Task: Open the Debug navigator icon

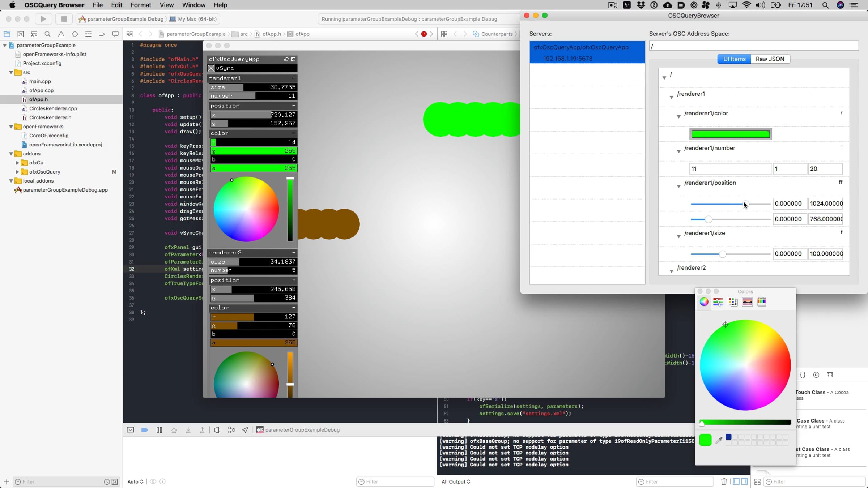Action: 88,34
